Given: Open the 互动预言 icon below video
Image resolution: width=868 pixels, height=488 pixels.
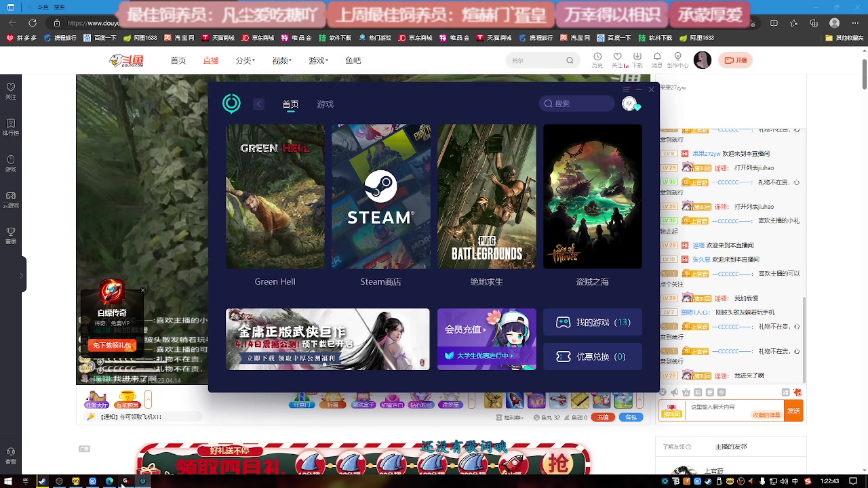Looking at the screenshot, I should click(x=127, y=400).
